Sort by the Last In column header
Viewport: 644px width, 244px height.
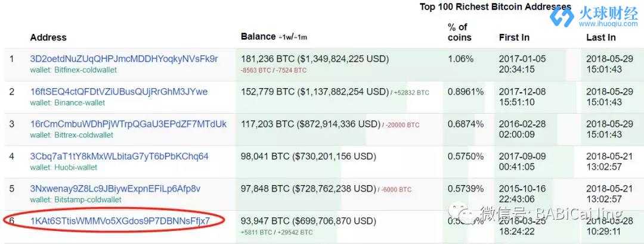[x=601, y=37]
